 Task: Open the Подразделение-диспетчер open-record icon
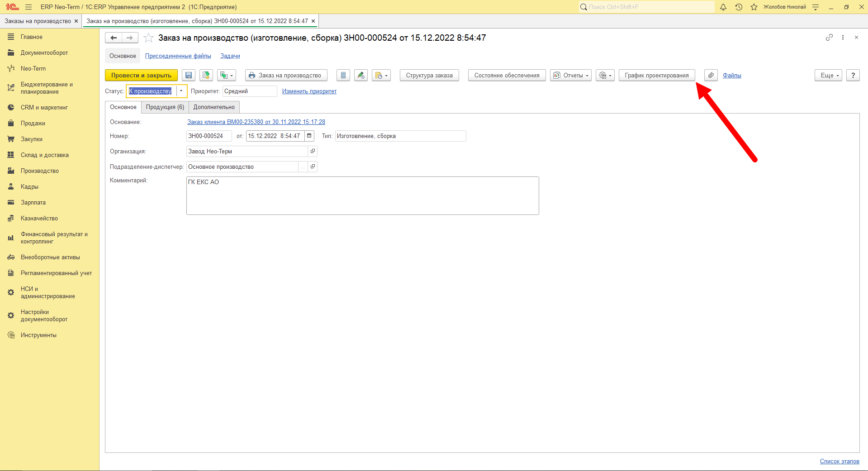click(313, 167)
